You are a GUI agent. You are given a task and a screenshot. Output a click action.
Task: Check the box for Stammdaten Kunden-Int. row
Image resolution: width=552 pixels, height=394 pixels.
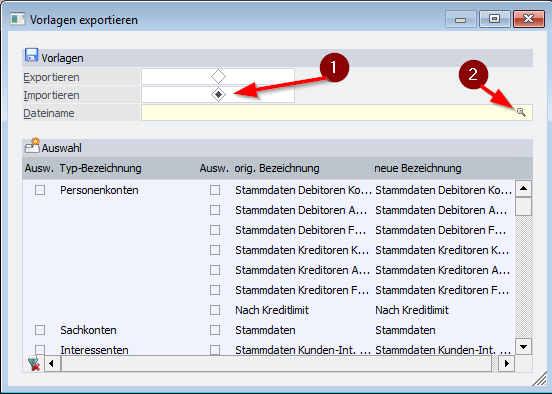click(215, 350)
